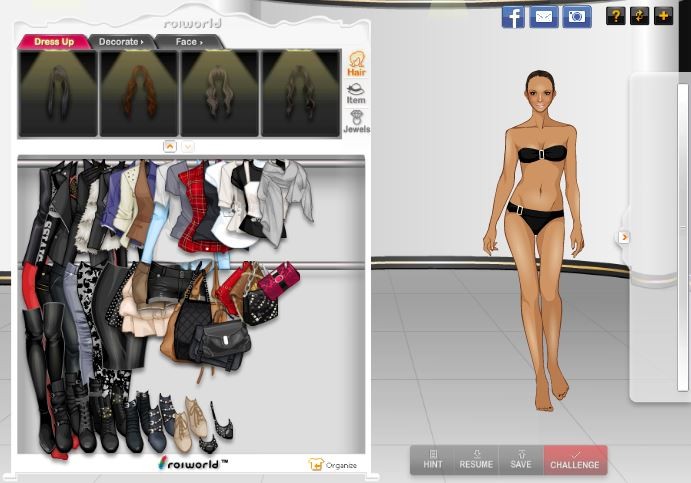The height and width of the screenshot is (483, 691).
Task: Select the Dress Up tab
Action: click(53, 42)
